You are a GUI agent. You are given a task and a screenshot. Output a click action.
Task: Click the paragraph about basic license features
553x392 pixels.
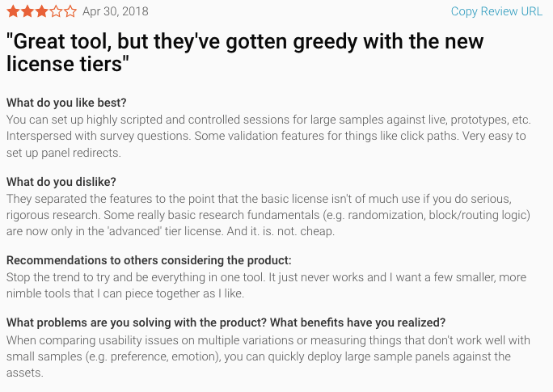click(x=268, y=215)
